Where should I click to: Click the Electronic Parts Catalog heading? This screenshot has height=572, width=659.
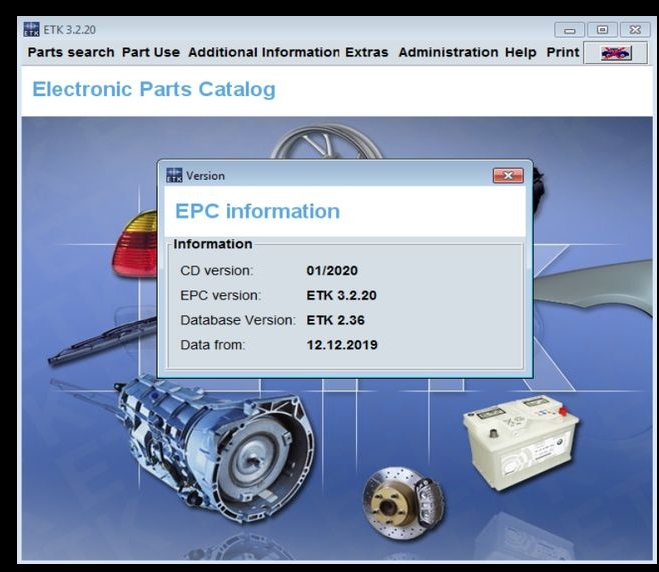coord(154,90)
